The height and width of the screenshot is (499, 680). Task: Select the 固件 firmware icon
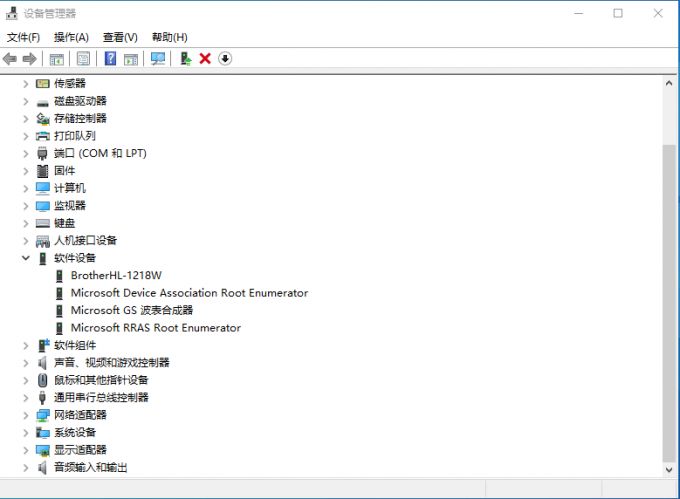[42, 171]
